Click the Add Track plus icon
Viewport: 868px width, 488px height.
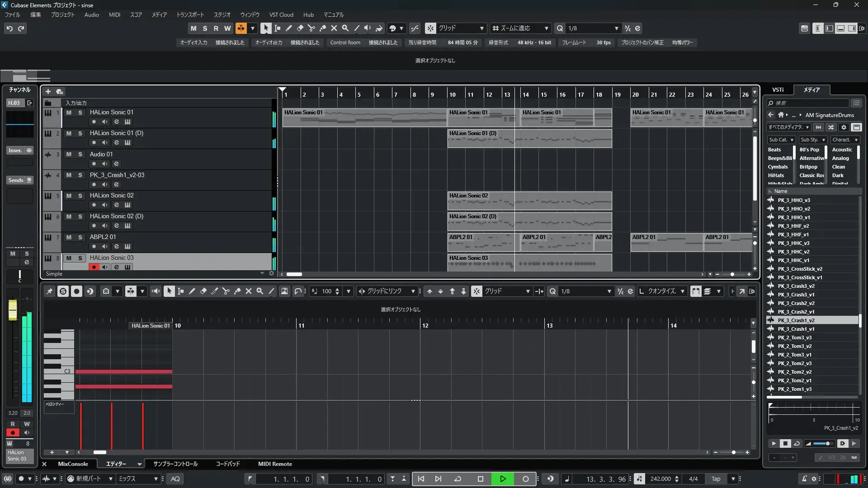click(48, 91)
